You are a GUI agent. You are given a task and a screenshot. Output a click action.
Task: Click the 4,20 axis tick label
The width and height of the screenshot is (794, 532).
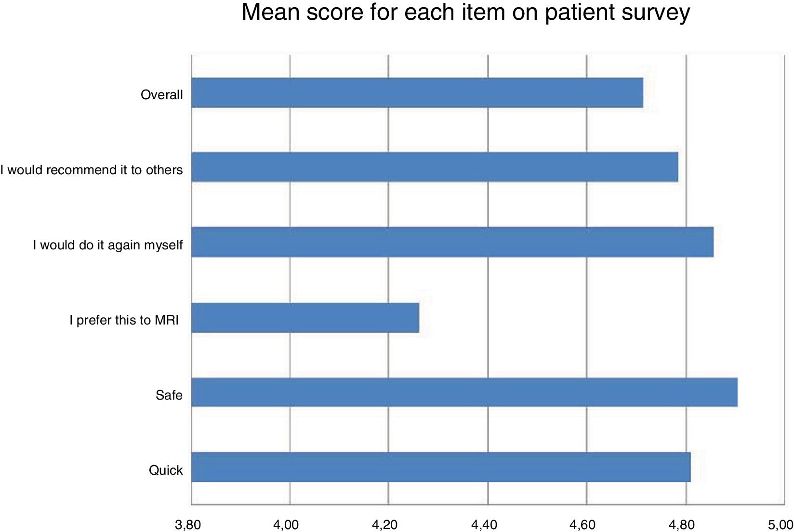click(x=385, y=525)
